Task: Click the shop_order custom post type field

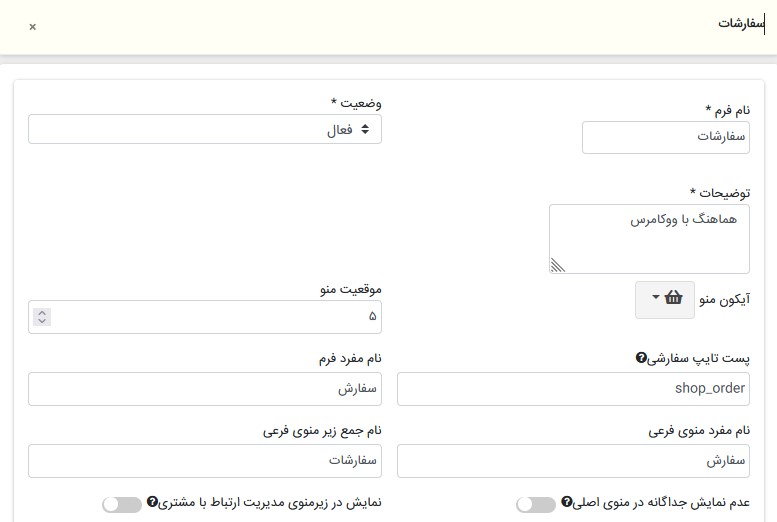Action: tap(573, 389)
